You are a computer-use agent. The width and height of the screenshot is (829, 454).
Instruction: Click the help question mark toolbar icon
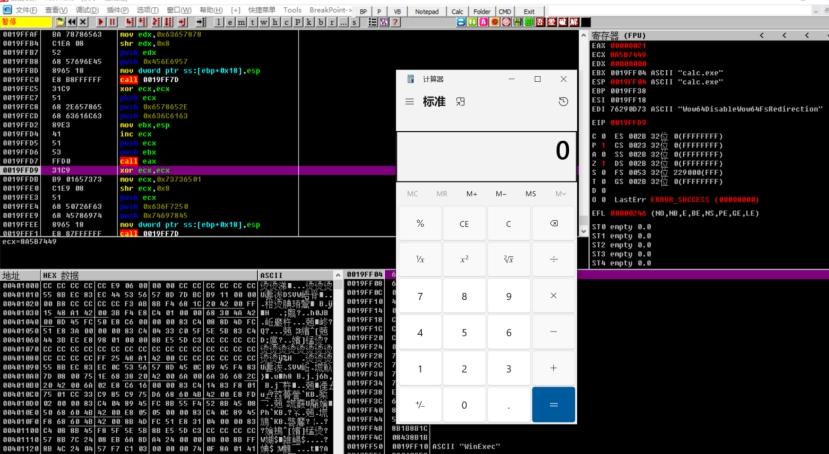pos(395,22)
